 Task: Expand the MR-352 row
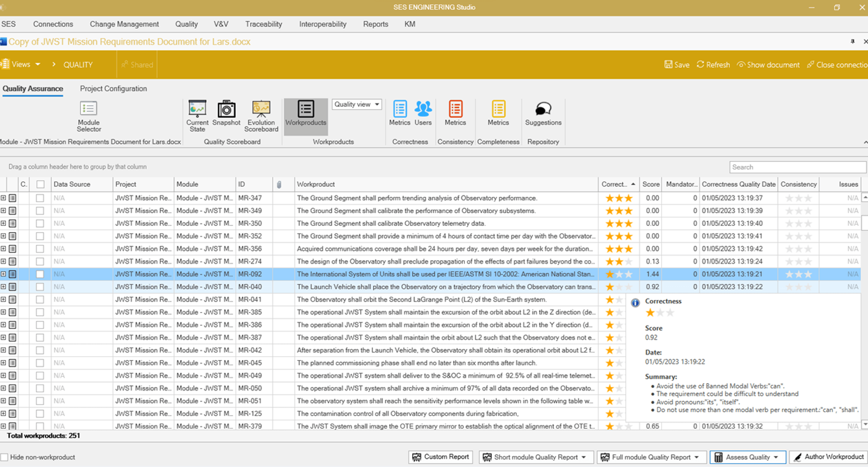click(x=3, y=236)
